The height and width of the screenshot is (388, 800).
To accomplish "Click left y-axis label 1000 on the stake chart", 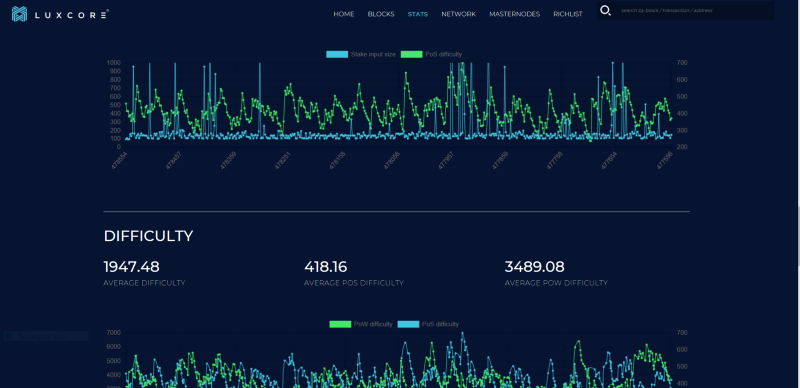I will point(114,63).
